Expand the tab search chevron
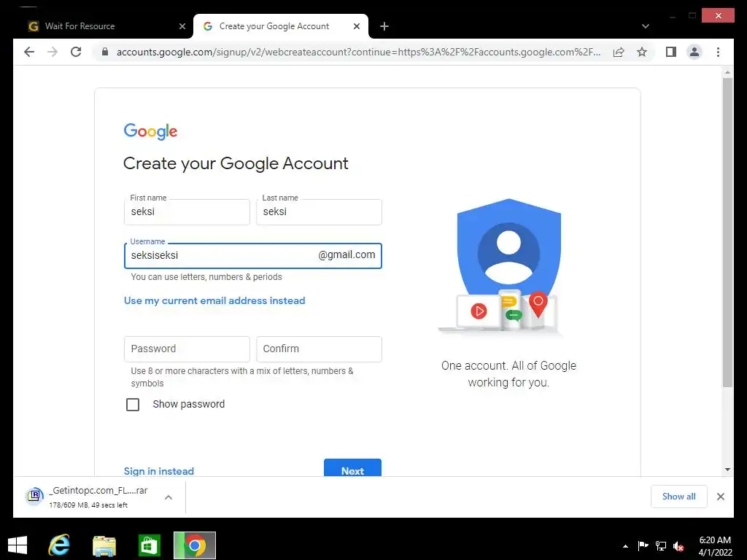Viewport: 747px width, 560px height. [645, 26]
